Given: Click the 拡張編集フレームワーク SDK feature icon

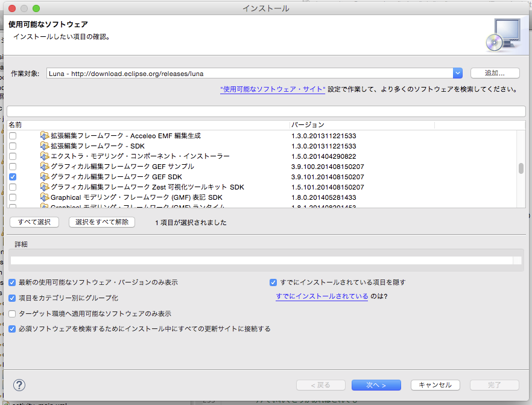Looking at the screenshot, I should click(x=45, y=146).
